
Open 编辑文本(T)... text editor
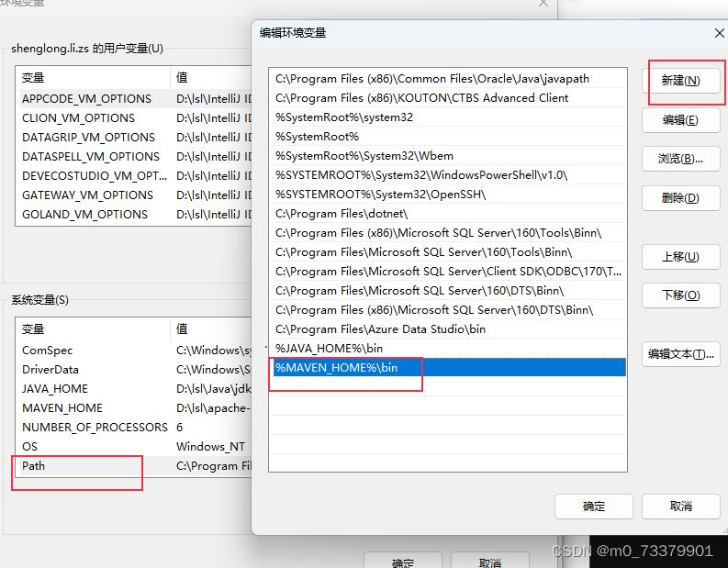pyautogui.click(x=680, y=354)
